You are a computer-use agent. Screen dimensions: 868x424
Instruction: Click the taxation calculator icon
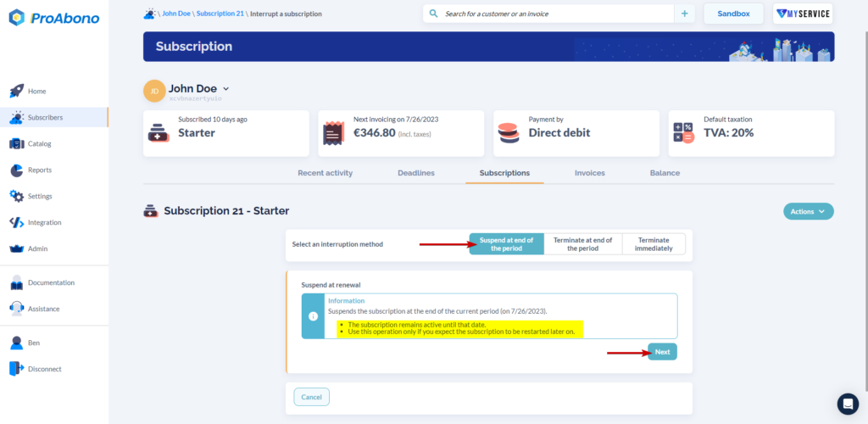tap(684, 133)
